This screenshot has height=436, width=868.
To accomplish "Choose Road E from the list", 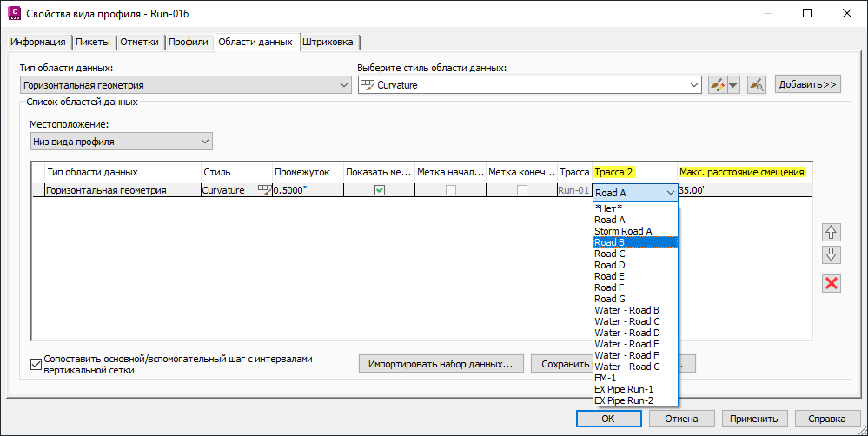I will [635, 276].
